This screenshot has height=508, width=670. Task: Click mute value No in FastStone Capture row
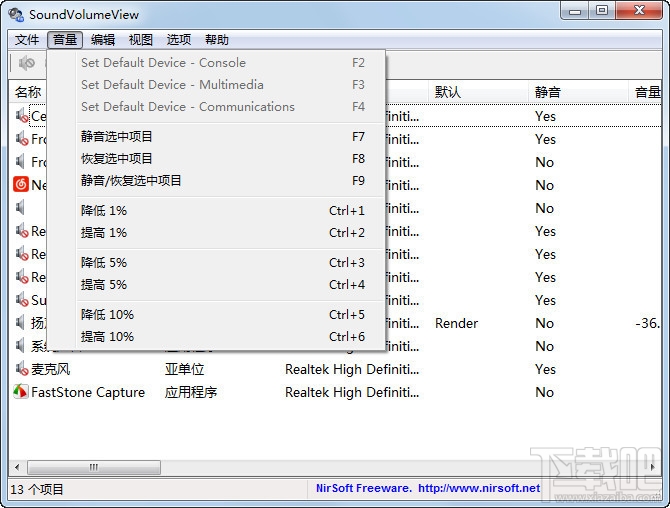click(x=544, y=392)
